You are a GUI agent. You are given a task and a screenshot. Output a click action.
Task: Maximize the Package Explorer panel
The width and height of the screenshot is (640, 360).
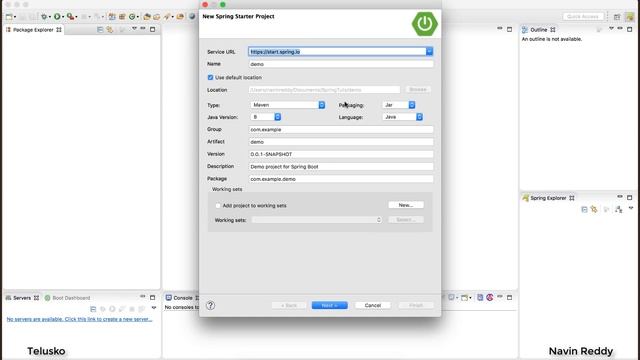(x=153, y=29)
